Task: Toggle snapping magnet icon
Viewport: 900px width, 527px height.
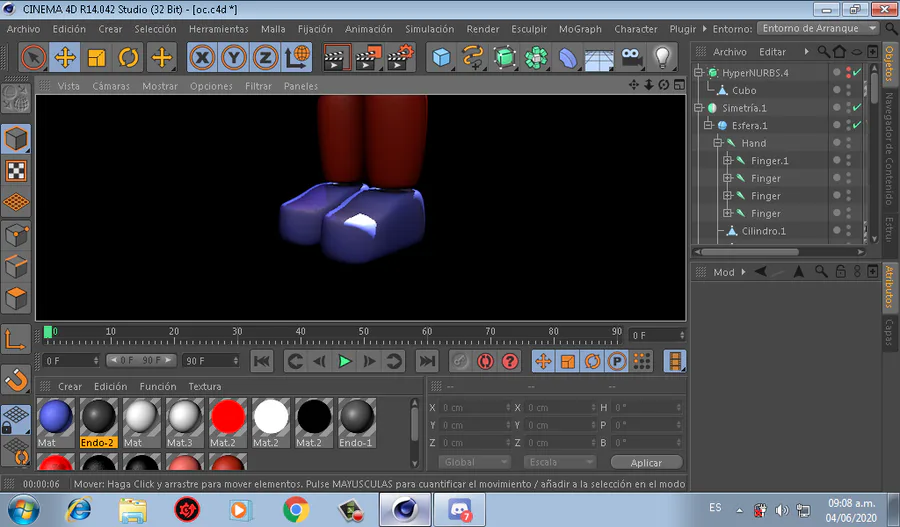Action: pyautogui.click(x=16, y=379)
